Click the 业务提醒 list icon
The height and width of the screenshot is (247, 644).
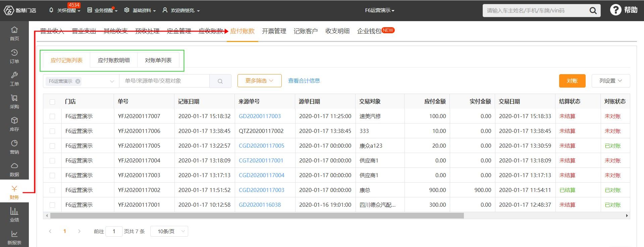click(x=90, y=10)
